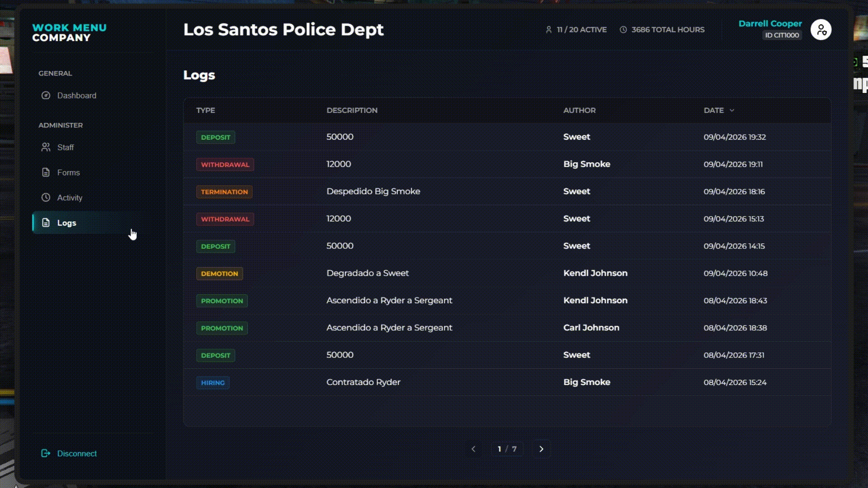
Task: Click the Activity clock icon
Action: [46, 197]
